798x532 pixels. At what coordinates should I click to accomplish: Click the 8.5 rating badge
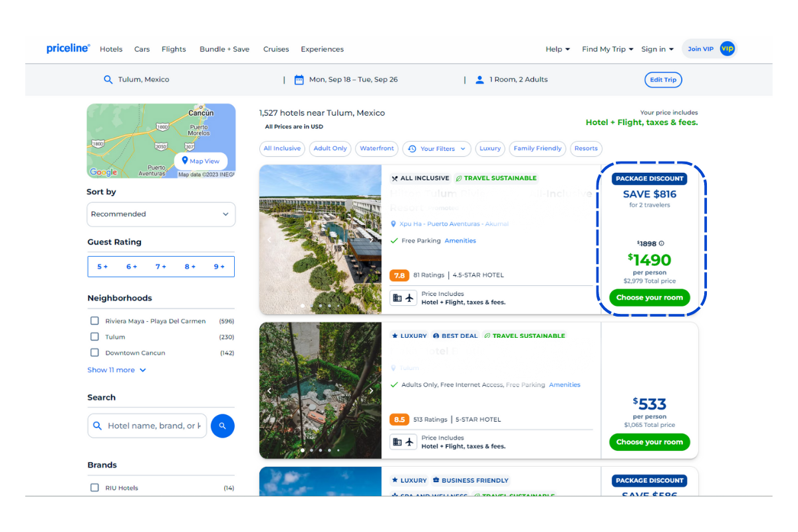(400, 420)
